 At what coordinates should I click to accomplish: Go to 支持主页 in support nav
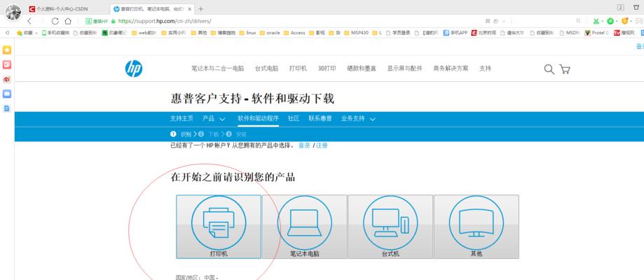(x=181, y=119)
